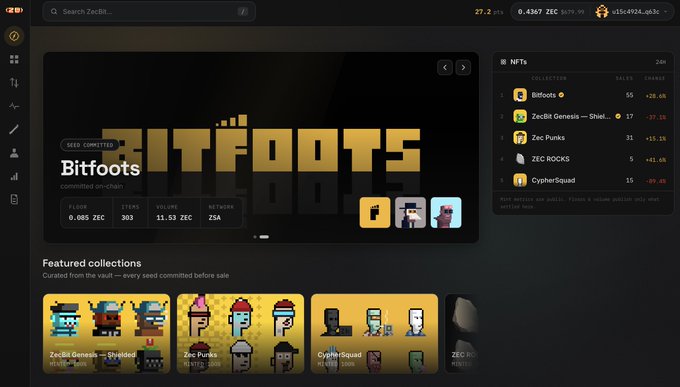
Task: Open ZEC ROCKS row name in ranking
Action: pyautogui.click(x=550, y=159)
